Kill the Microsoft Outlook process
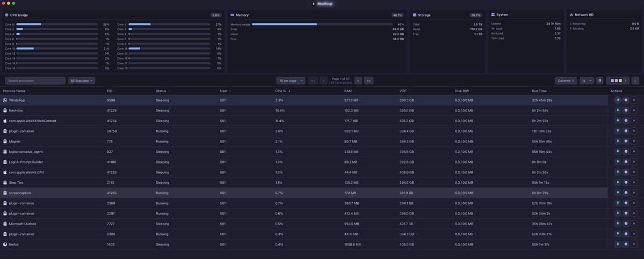 tap(634, 224)
